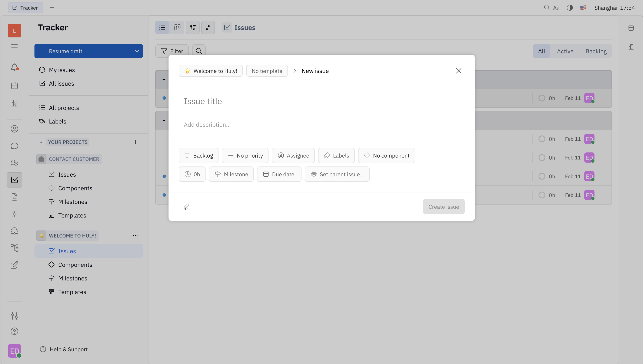Click the Set parent issue icon
643x364 pixels.
314,174
